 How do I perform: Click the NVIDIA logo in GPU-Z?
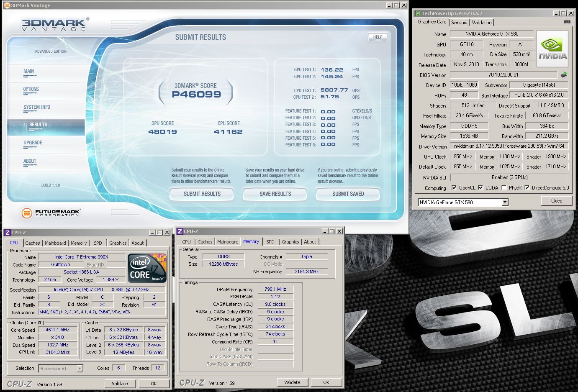click(552, 49)
